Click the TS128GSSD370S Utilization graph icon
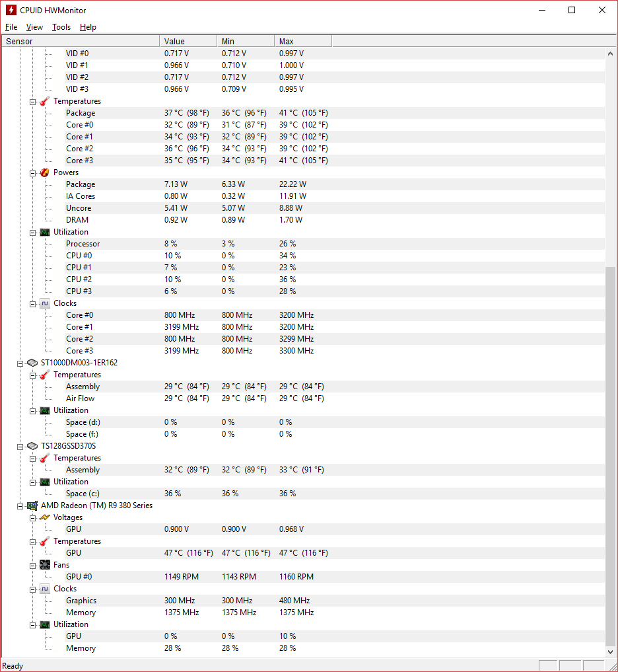This screenshot has width=618, height=672. [44, 482]
